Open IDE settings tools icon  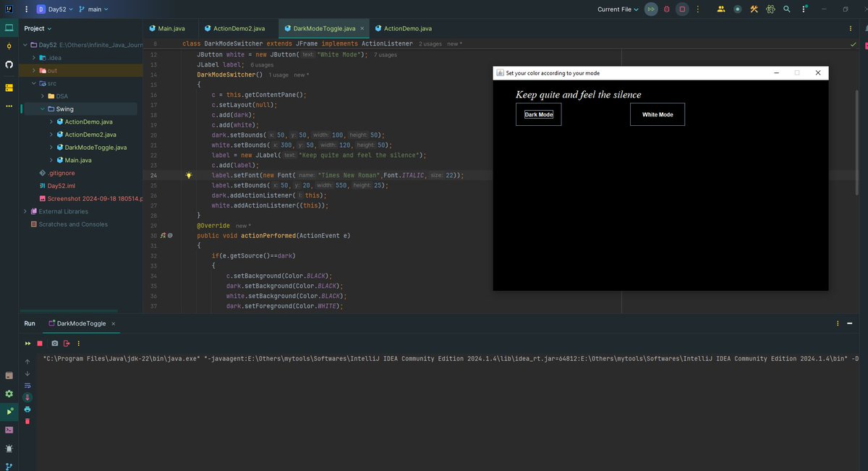754,9
